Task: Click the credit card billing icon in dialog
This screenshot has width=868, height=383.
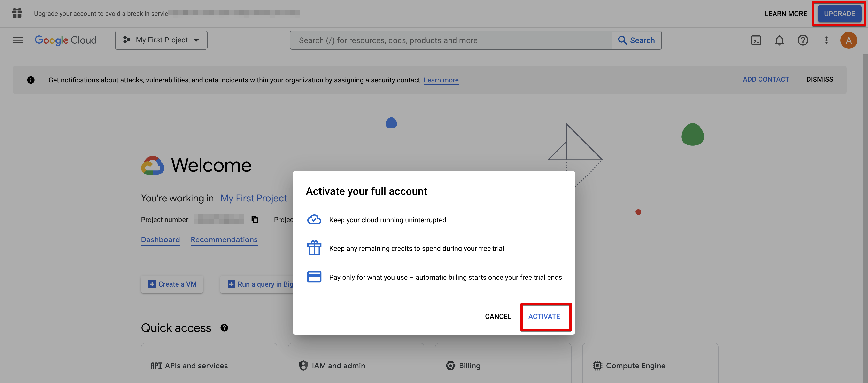Action: [x=314, y=277]
